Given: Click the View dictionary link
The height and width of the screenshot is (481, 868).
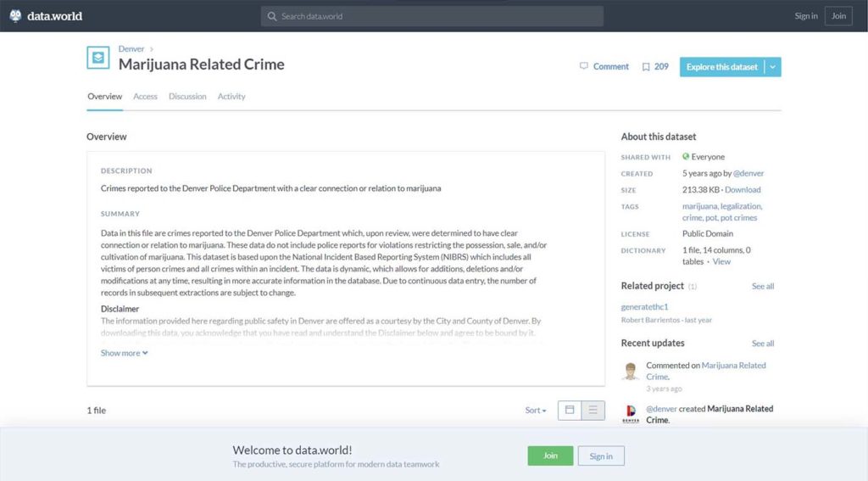Looking at the screenshot, I should tap(721, 261).
